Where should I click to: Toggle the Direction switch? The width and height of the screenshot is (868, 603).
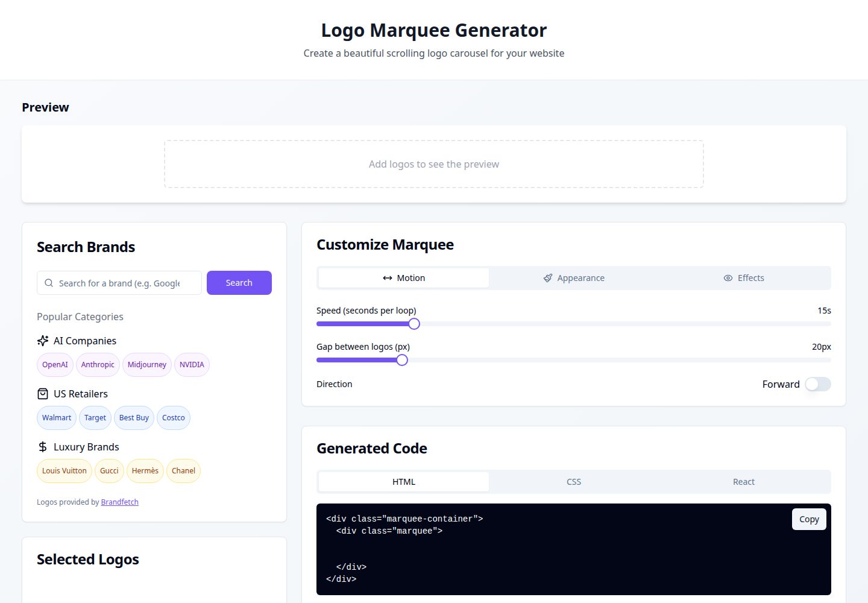point(818,384)
